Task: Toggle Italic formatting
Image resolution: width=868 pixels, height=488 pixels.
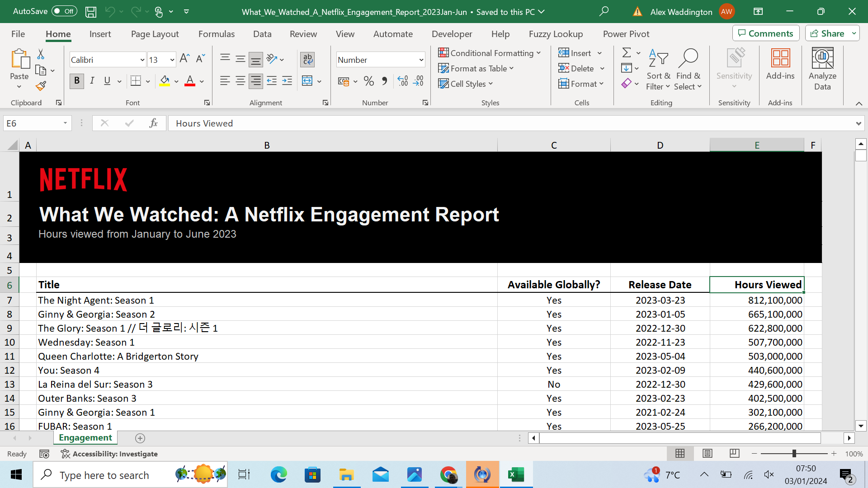Action: coord(92,81)
